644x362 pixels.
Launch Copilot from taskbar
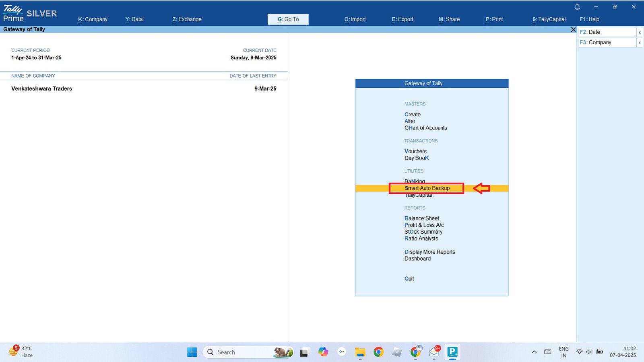click(323, 352)
